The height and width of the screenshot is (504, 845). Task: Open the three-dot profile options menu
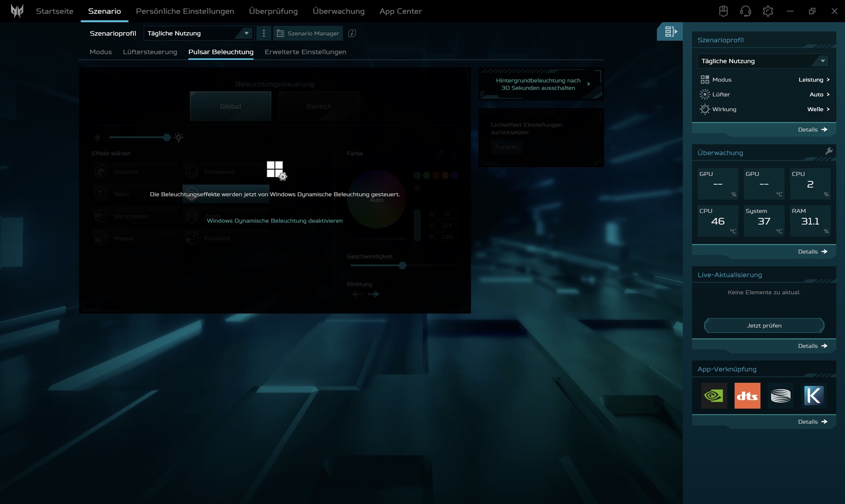coord(264,33)
